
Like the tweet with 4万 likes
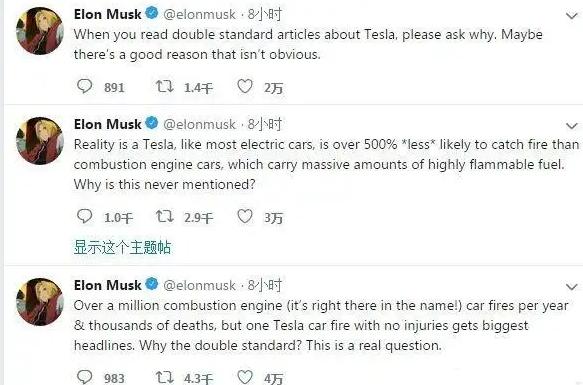[245, 377]
